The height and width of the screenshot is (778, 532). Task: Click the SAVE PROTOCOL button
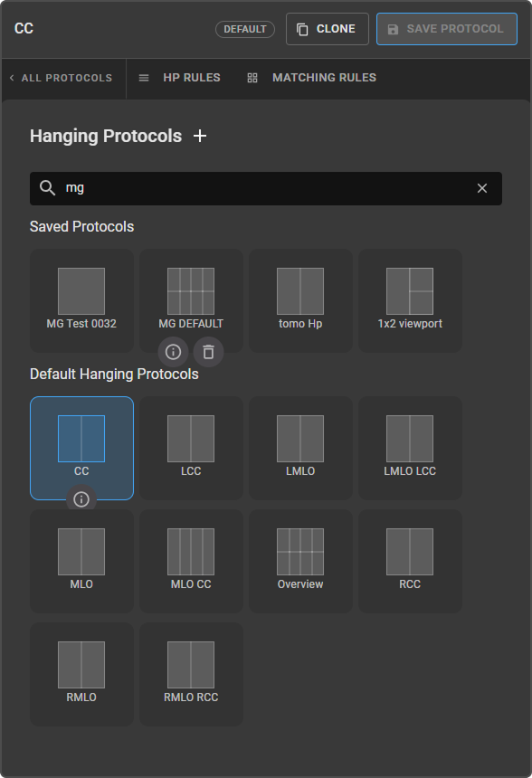click(447, 29)
